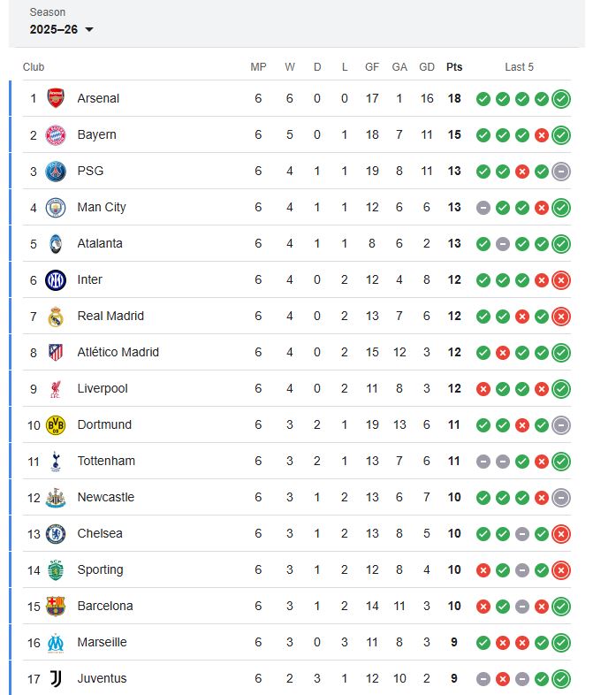This screenshot has height=695, width=616.
Task: Open the Liverpool team link
Action: 103,388
